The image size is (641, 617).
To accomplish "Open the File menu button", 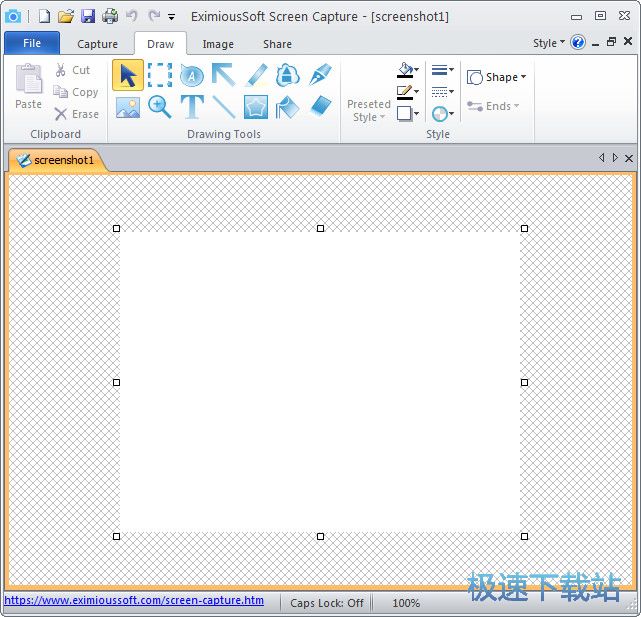I will pyautogui.click(x=32, y=43).
